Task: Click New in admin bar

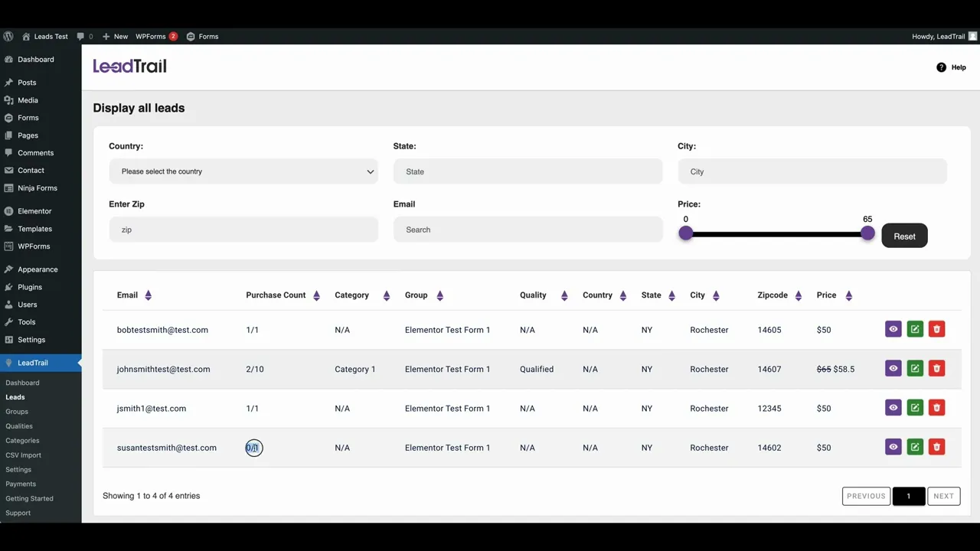Action: coord(115,36)
